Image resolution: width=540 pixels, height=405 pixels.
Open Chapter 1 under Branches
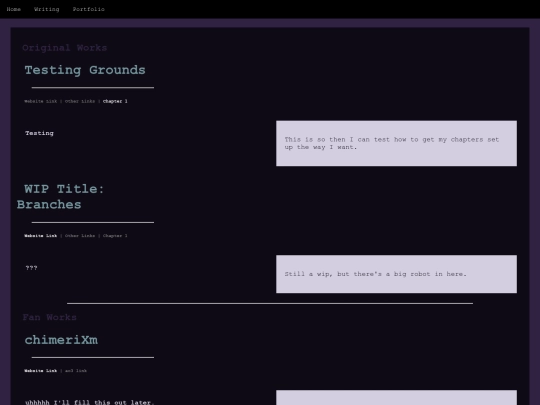[x=115, y=236]
